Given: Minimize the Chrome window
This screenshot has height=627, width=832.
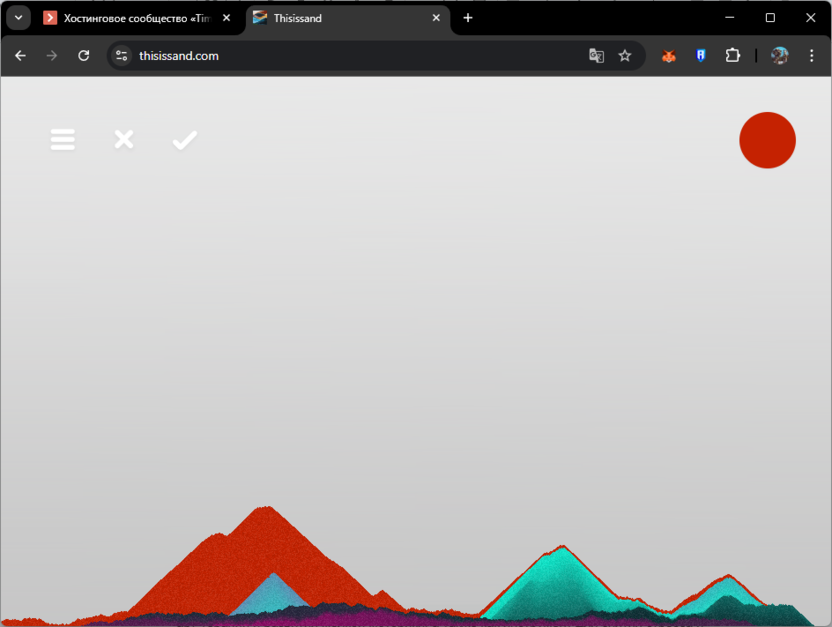Looking at the screenshot, I should (730, 18).
